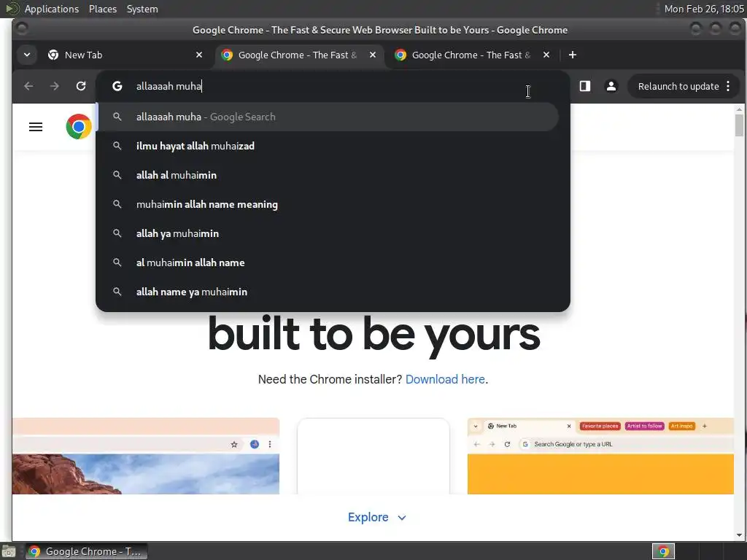
Task: Open Chrome's three-dot menu
Action: tap(728, 86)
